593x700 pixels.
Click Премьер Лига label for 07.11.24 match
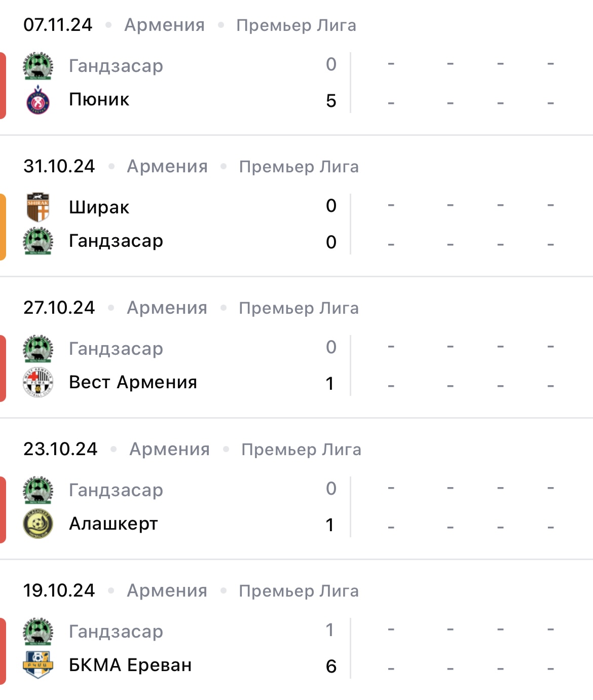(296, 25)
